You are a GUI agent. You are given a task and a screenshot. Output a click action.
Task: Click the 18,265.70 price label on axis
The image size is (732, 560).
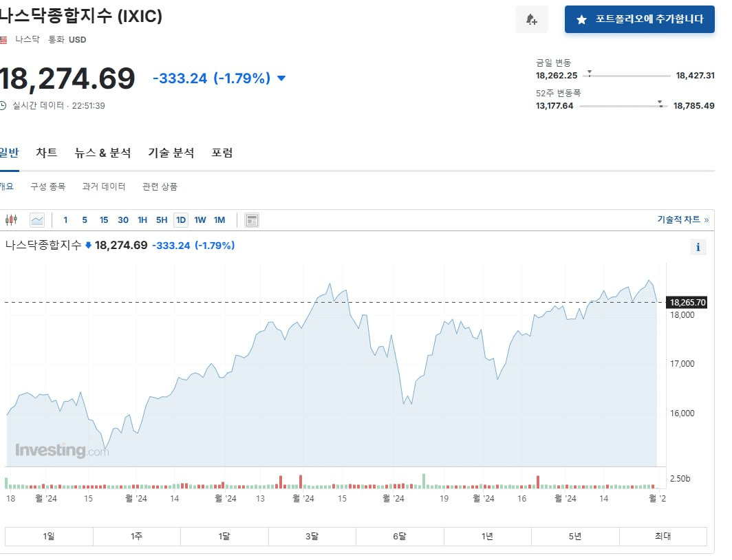point(687,303)
